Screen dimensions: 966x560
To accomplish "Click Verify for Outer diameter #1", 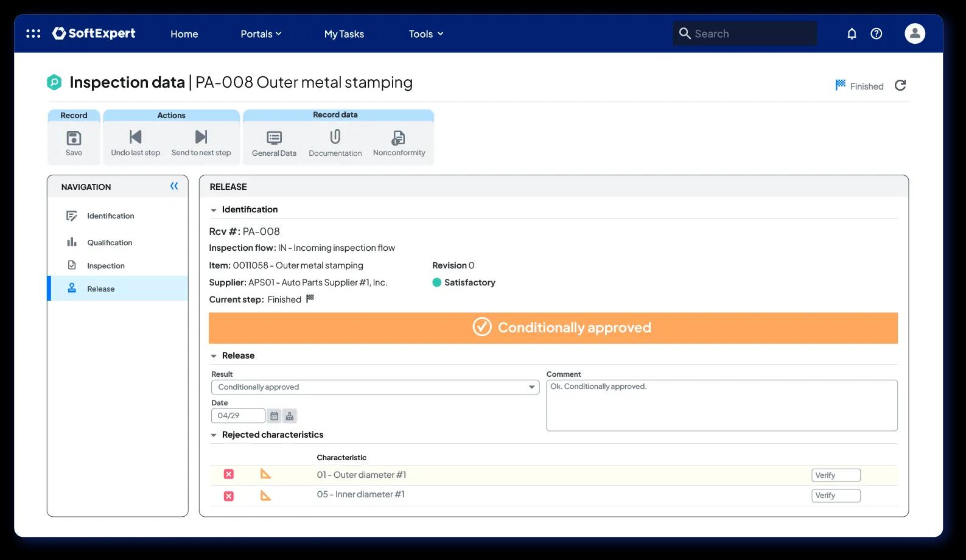I will [836, 475].
